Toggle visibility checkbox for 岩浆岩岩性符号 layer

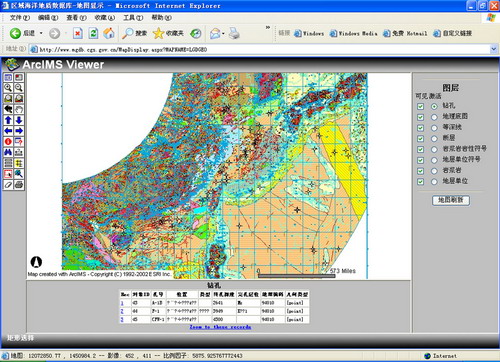coord(420,149)
